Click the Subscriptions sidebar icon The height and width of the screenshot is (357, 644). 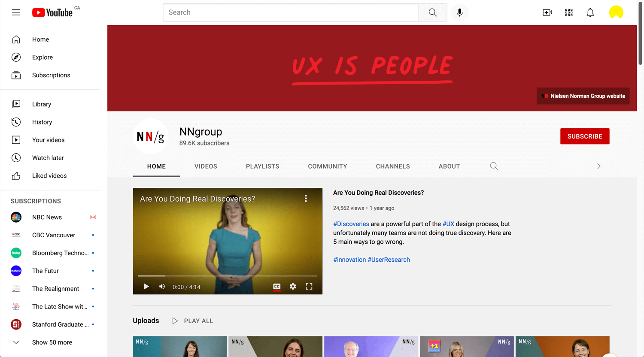point(16,75)
